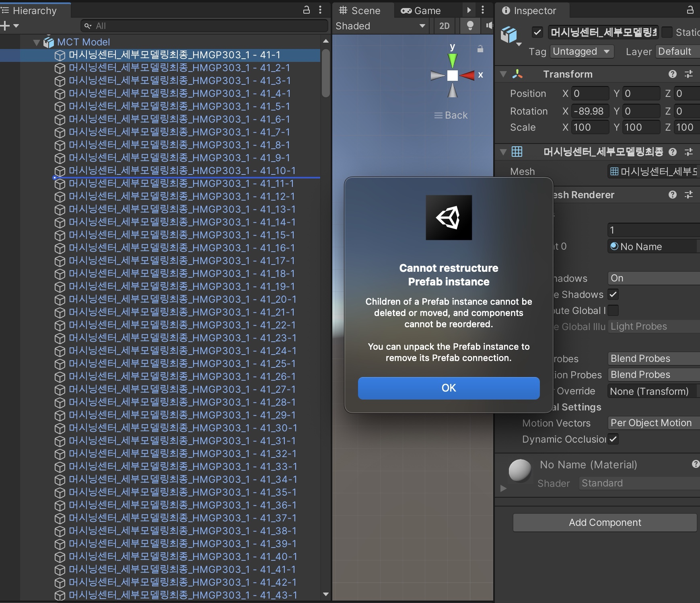Open Shaded draw mode dropdown
The width and height of the screenshot is (700, 603).
click(x=380, y=26)
